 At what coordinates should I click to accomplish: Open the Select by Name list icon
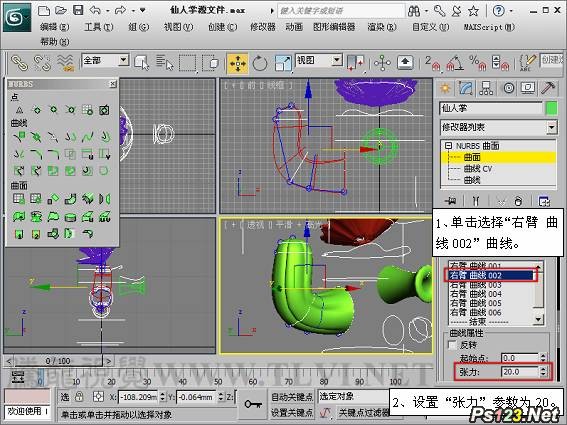click(165, 62)
